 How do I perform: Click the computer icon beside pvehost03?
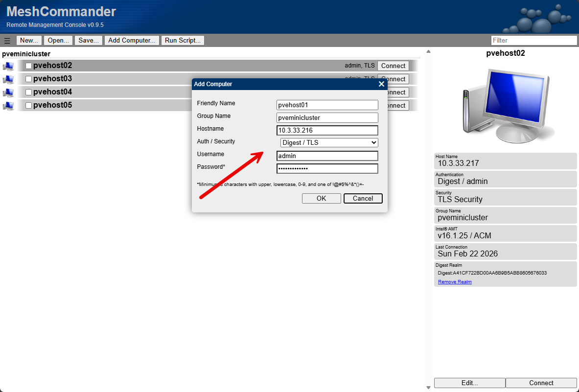pos(8,78)
